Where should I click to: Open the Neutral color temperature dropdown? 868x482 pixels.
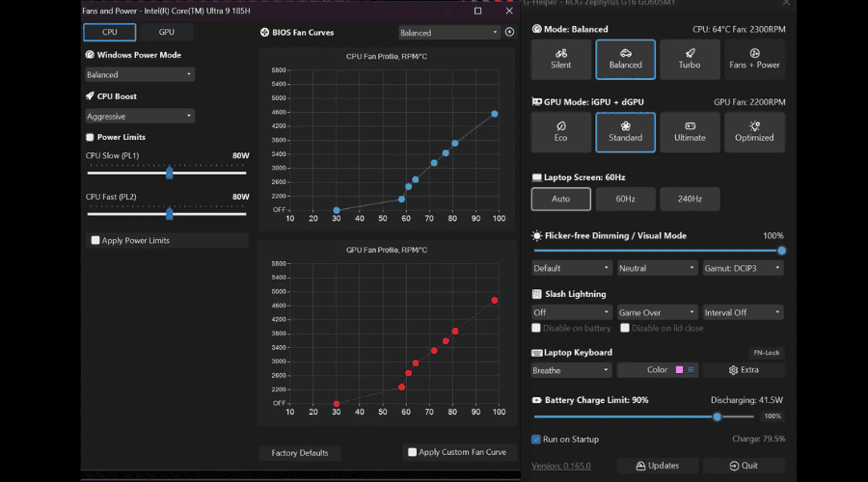tap(657, 268)
